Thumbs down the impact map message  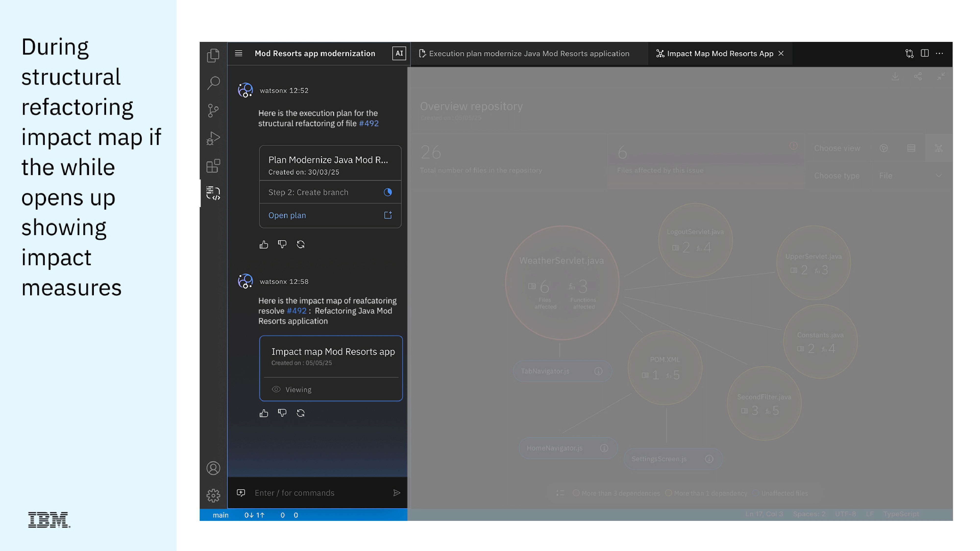tap(282, 413)
